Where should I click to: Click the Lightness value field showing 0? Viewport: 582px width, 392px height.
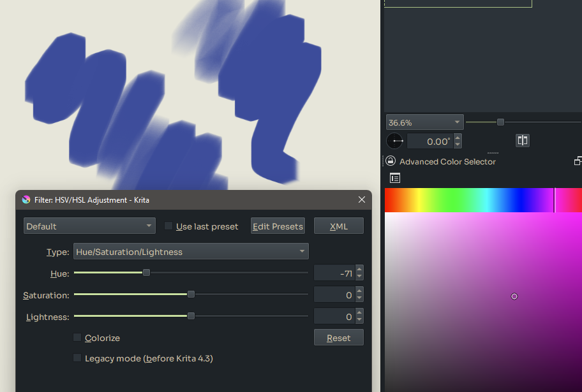[x=335, y=316]
